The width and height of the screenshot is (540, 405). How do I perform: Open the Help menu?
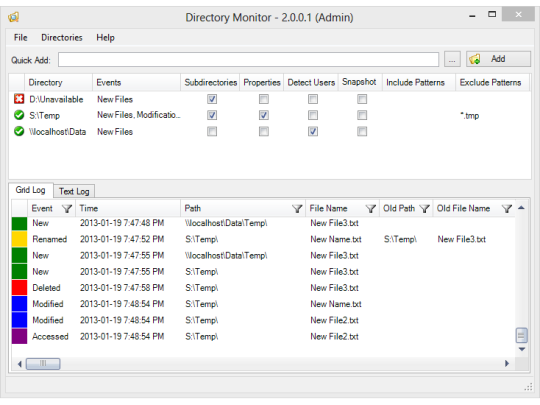[105, 38]
